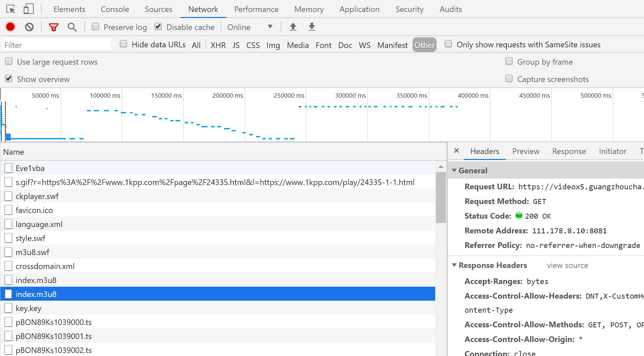Filter requests by Manifest type

[x=392, y=45]
